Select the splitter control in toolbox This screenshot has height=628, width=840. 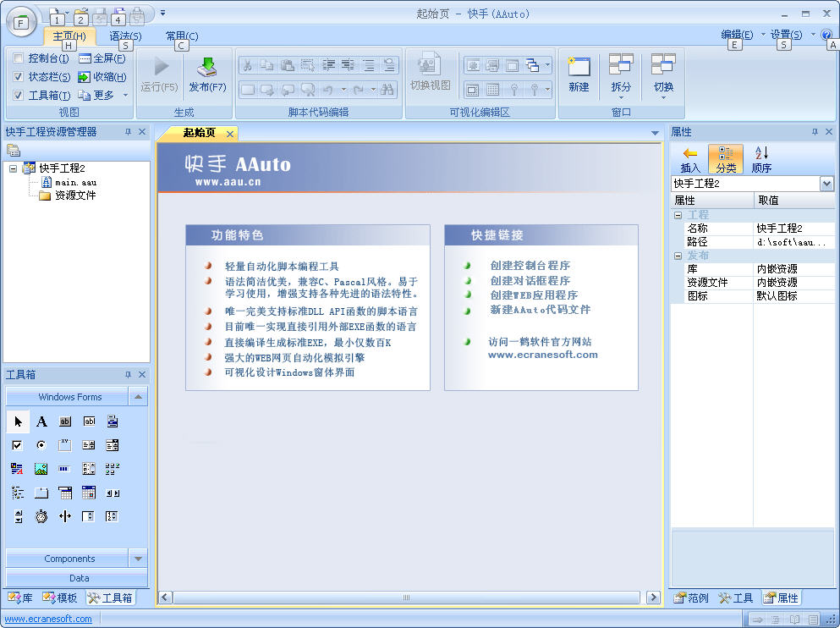(65, 516)
